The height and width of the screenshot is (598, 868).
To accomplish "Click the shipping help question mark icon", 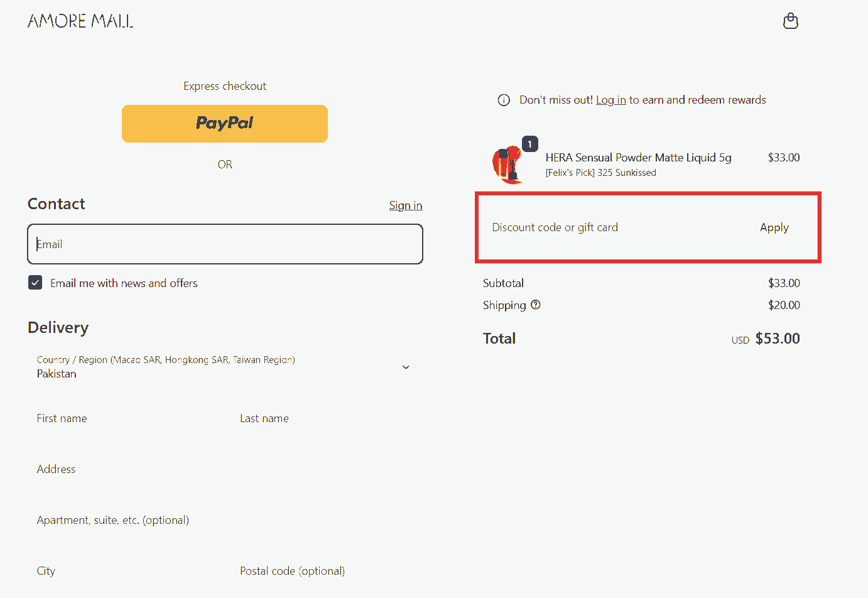I will (536, 305).
